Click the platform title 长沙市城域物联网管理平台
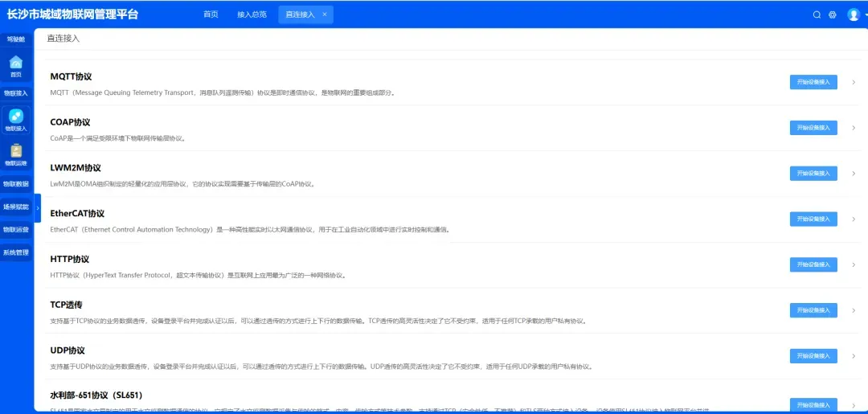Image resolution: width=868 pixels, height=414 pixels. pos(72,14)
